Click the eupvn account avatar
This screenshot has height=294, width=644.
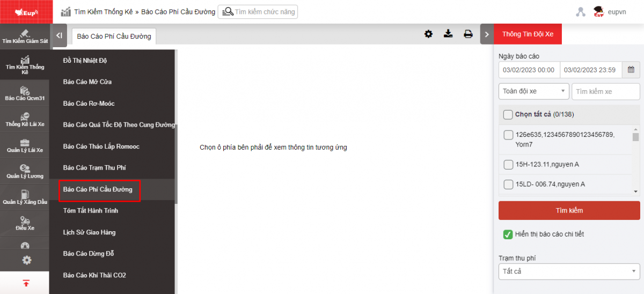[x=598, y=11]
